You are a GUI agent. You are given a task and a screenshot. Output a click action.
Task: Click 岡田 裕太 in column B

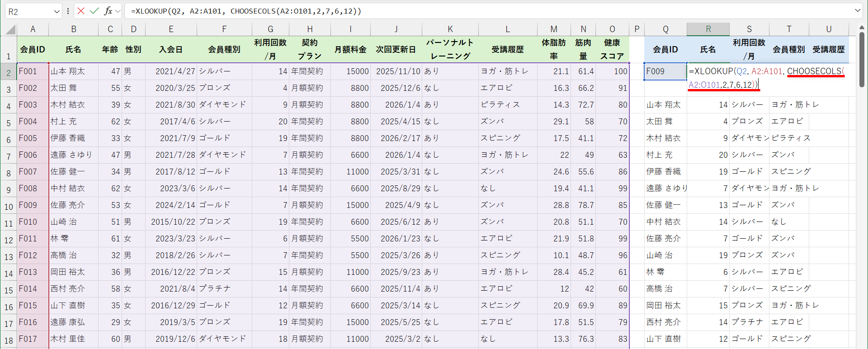[68, 272]
